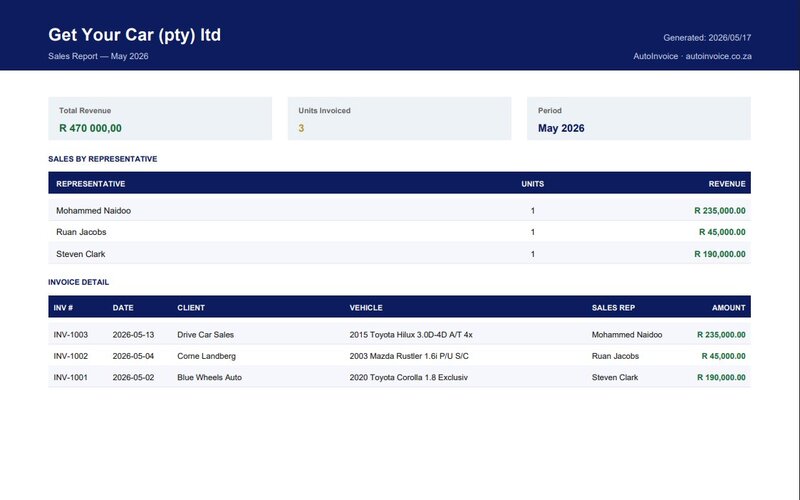
Task: Click the VEHICLE column header
Action: [366, 308]
